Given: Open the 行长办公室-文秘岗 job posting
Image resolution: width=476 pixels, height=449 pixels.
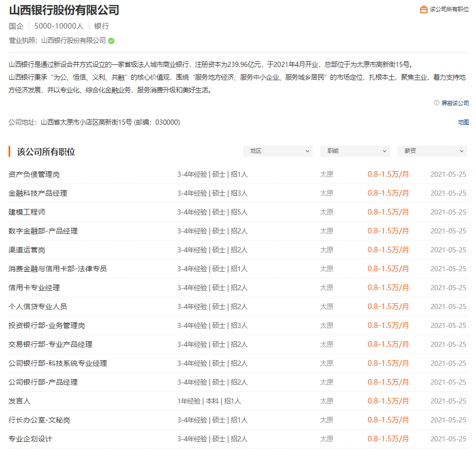Looking at the screenshot, I should pos(39,420).
